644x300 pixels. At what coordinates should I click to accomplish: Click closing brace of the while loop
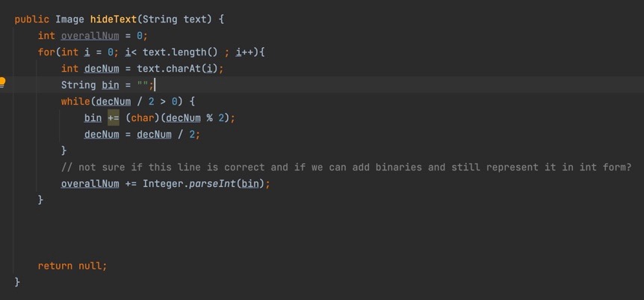[x=64, y=150]
